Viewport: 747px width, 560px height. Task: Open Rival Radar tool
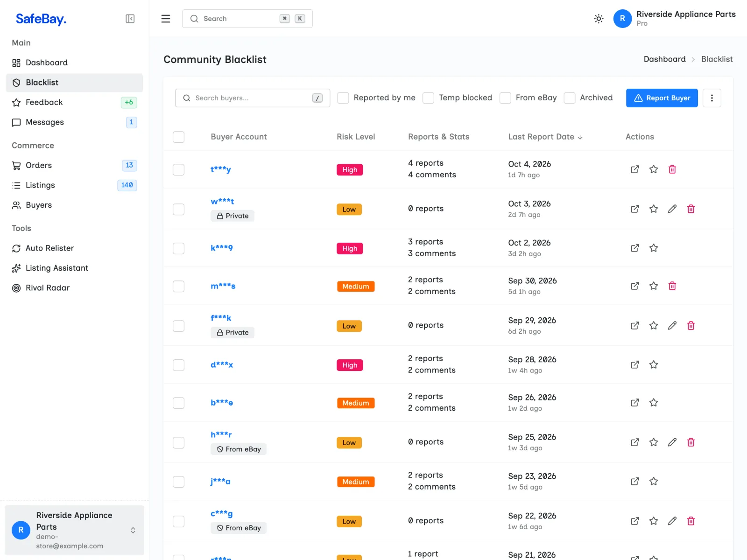point(74,288)
